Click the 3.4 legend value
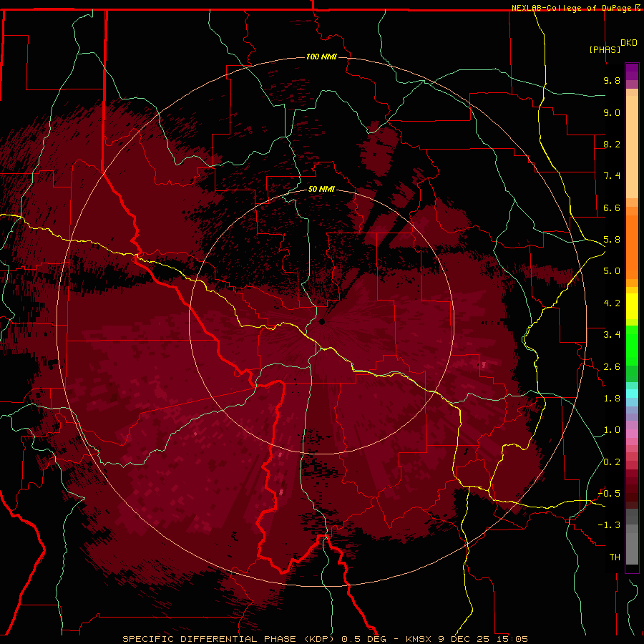Image resolution: width=644 pixels, height=644 pixels. [x=612, y=335]
